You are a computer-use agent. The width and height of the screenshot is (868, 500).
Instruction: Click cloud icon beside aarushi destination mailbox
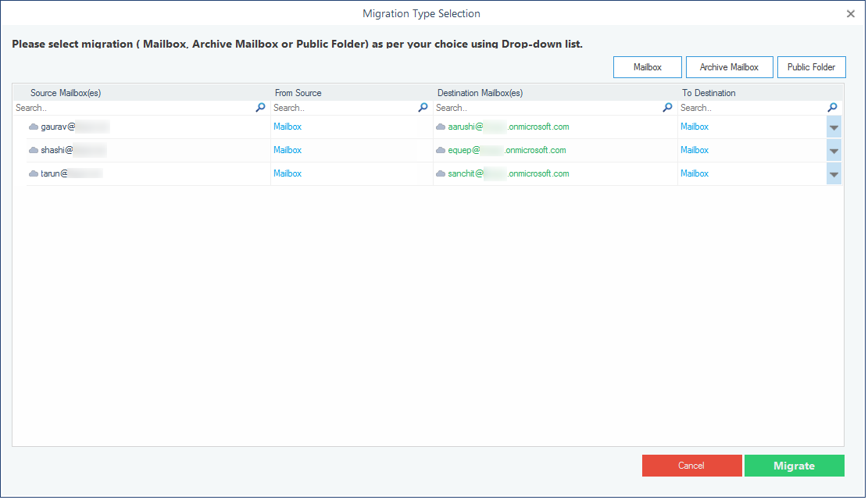click(x=441, y=127)
